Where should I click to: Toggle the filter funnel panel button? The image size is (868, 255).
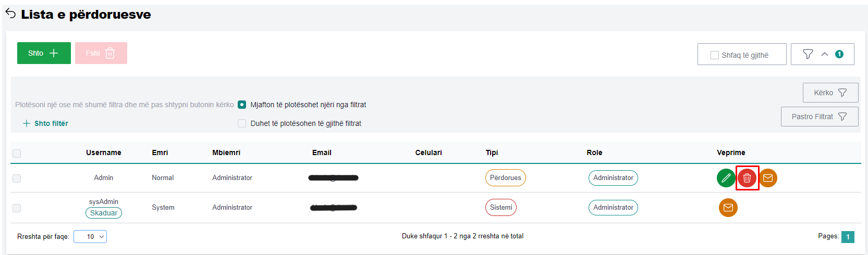point(808,54)
